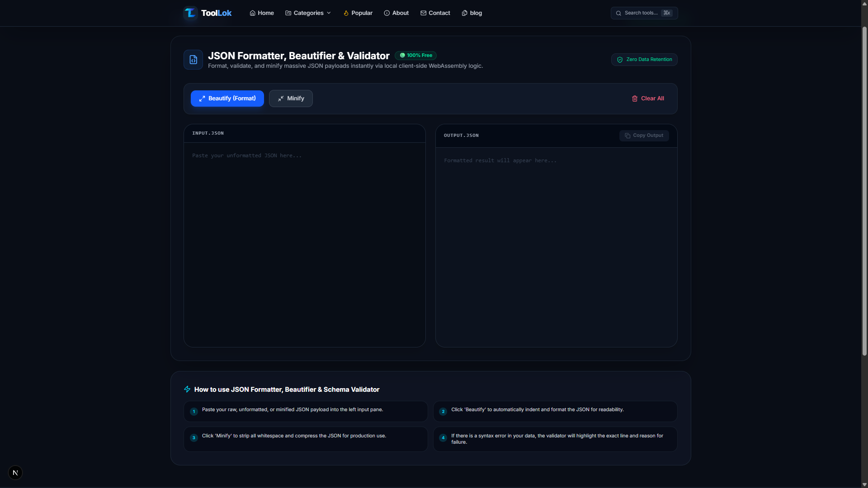Click the JSON file icon beside title
The height and width of the screenshot is (488, 868).
tap(193, 60)
